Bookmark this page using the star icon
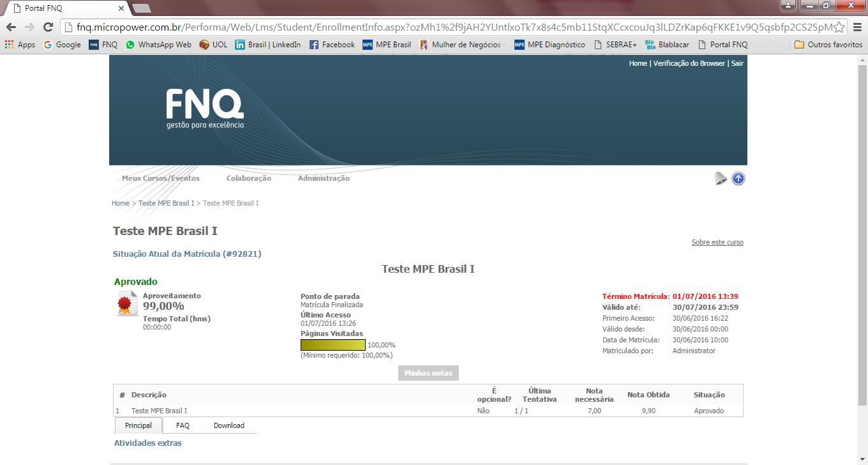Screen dimensions: 868x465 pos(839,27)
